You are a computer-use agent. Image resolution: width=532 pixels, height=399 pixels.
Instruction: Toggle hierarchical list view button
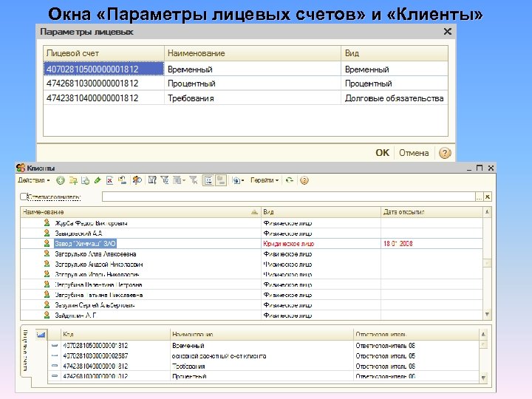click(208, 180)
